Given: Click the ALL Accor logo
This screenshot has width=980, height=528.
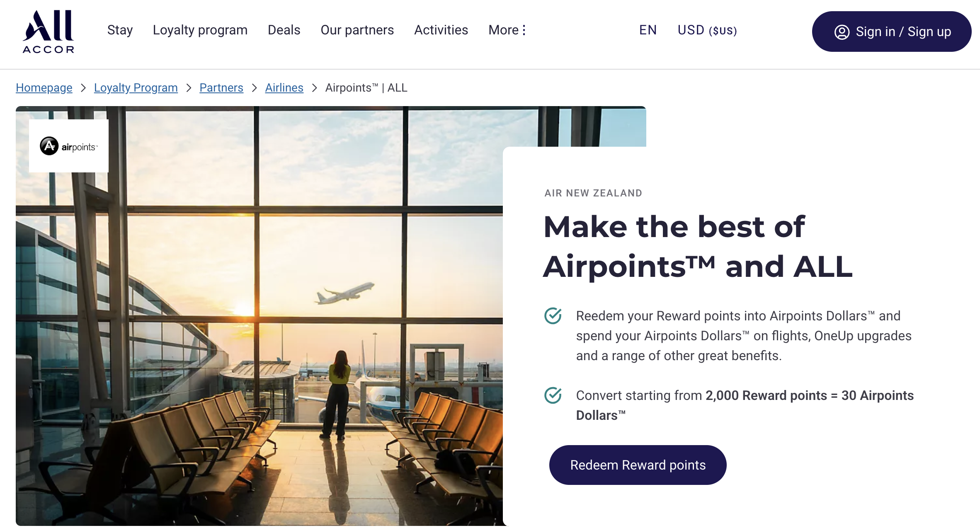Looking at the screenshot, I should pyautogui.click(x=49, y=32).
